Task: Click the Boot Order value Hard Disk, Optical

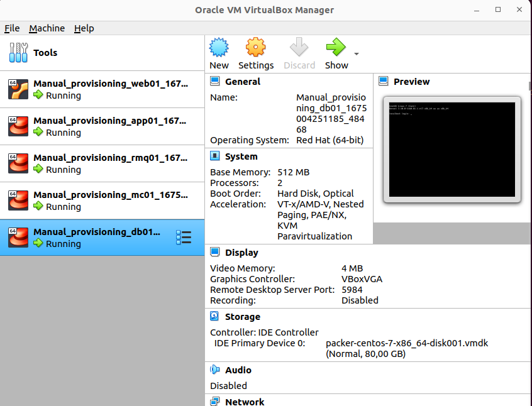Action: tap(316, 194)
